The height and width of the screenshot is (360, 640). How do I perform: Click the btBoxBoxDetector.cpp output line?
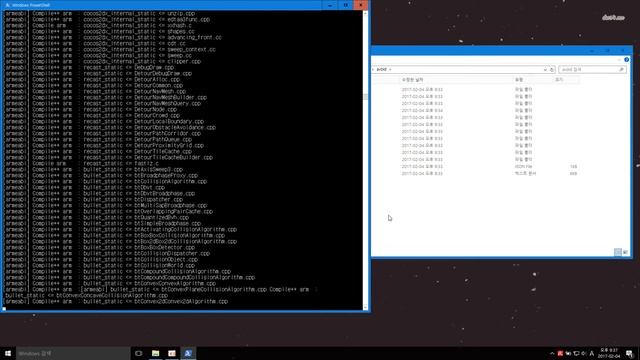(100, 247)
